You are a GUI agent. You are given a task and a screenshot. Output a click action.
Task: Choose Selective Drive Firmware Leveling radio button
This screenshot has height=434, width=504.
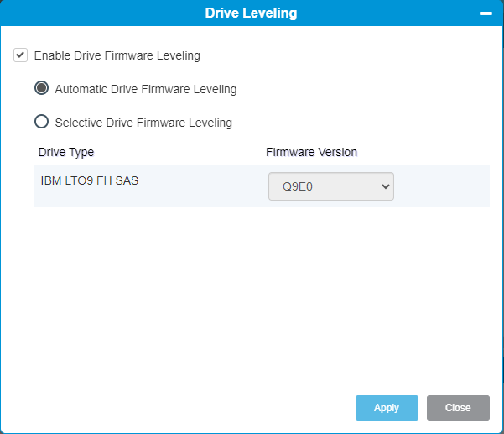[41, 122]
